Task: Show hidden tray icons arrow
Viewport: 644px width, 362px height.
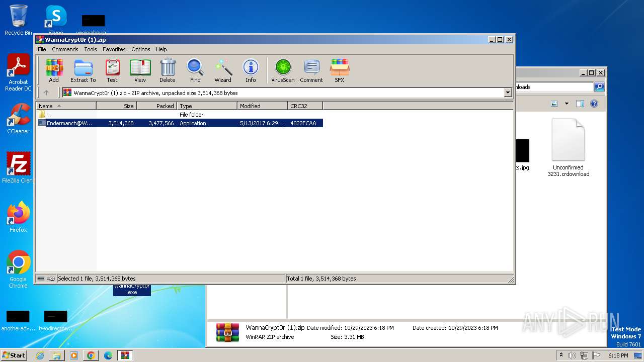Action: click(561, 355)
